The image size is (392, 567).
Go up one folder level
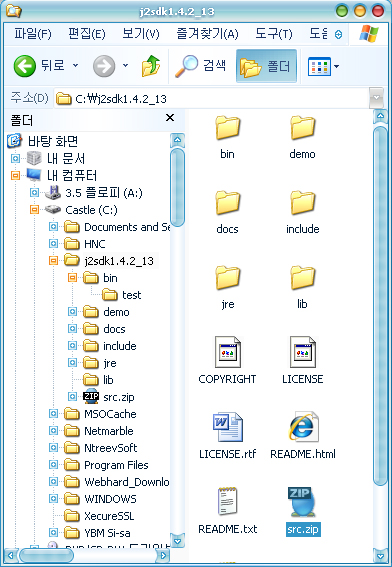151,66
